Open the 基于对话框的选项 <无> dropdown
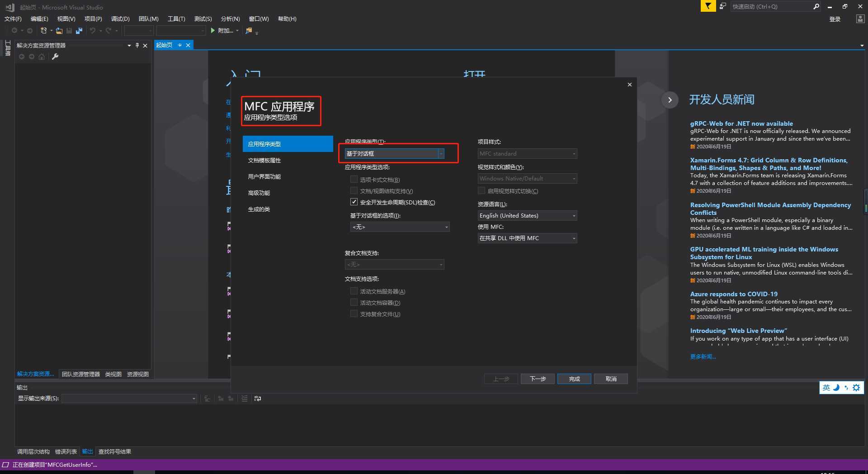868x474 pixels. 400,227
